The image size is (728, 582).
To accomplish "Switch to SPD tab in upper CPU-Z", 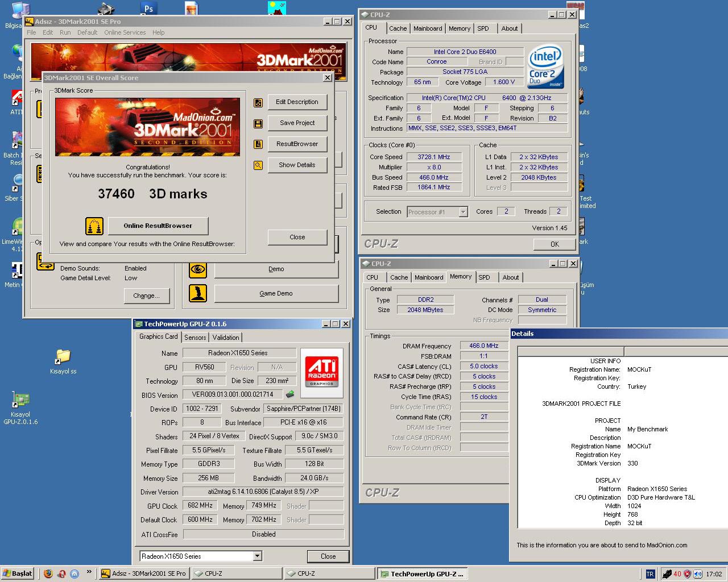I will point(483,28).
